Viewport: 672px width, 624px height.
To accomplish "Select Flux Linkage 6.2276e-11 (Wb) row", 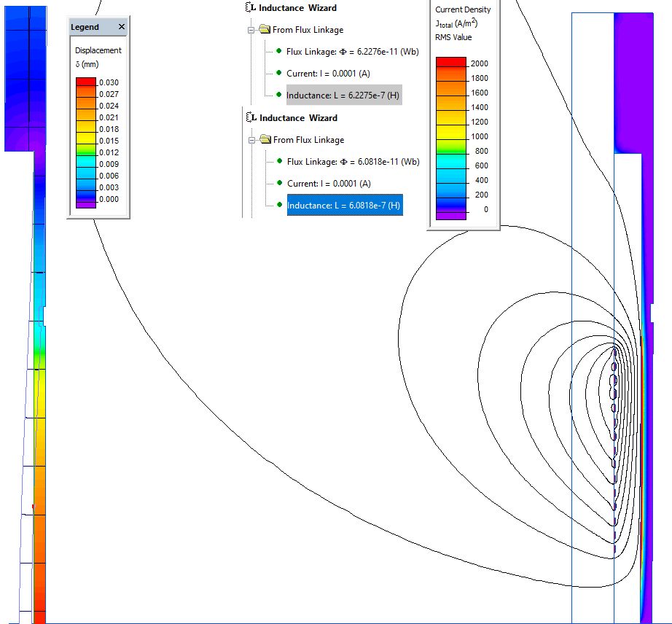I will [352, 52].
